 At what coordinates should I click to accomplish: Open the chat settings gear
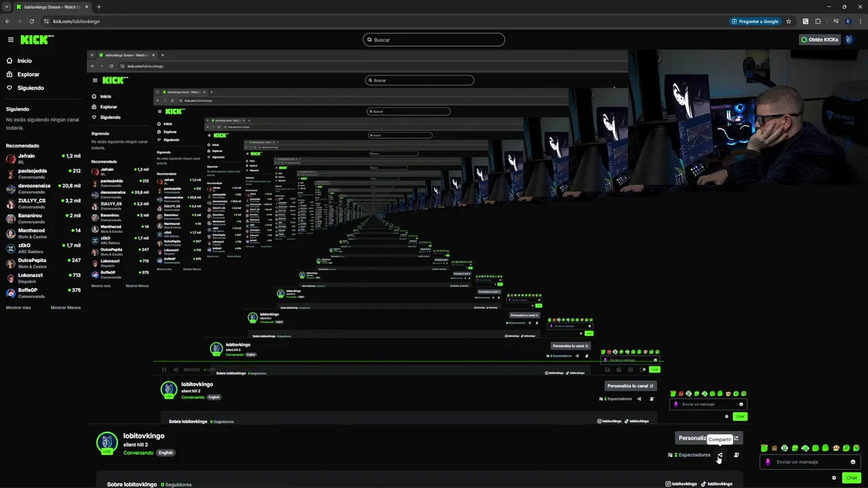coord(834,478)
